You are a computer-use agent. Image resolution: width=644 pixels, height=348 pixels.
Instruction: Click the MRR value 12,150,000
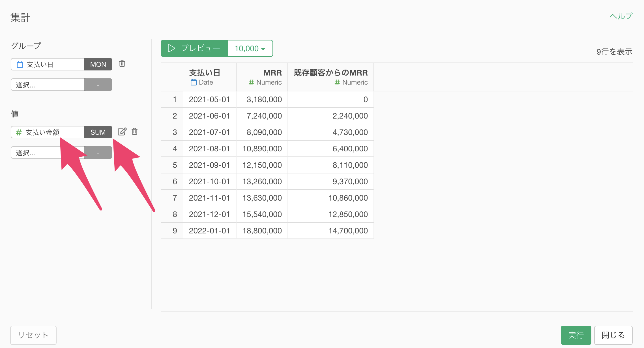(x=262, y=165)
